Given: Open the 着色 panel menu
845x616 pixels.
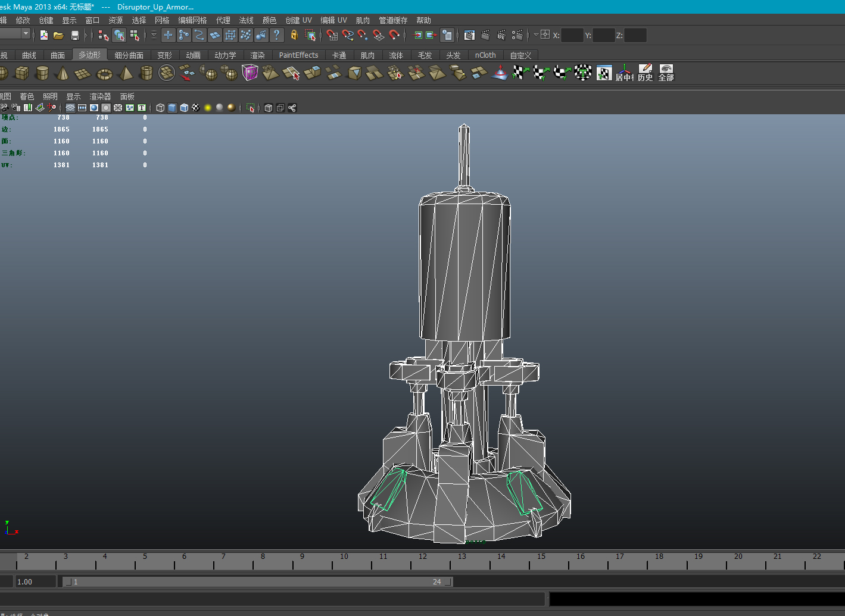Looking at the screenshot, I should [x=27, y=96].
